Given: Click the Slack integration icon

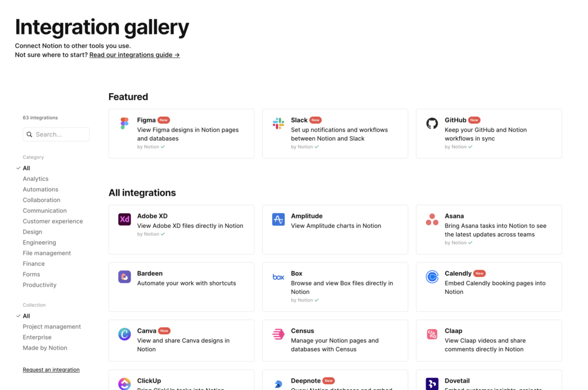Looking at the screenshot, I should [x=278, y=123].
